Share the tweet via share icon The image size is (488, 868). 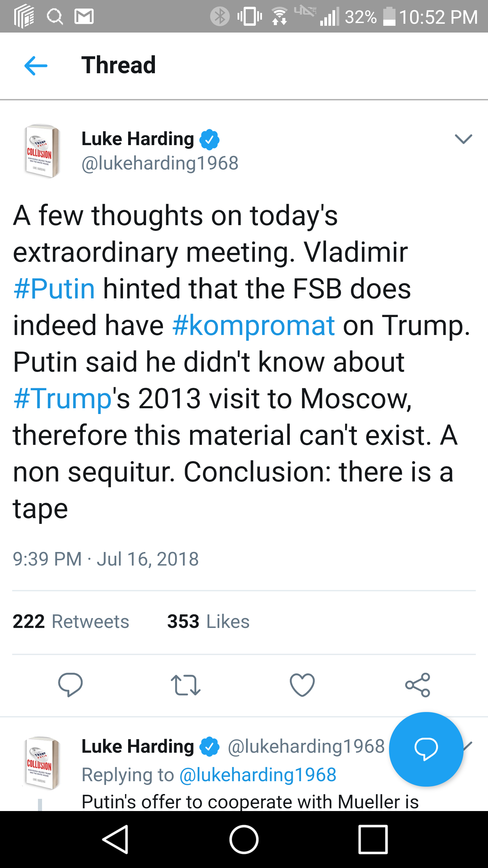point(418,685)
